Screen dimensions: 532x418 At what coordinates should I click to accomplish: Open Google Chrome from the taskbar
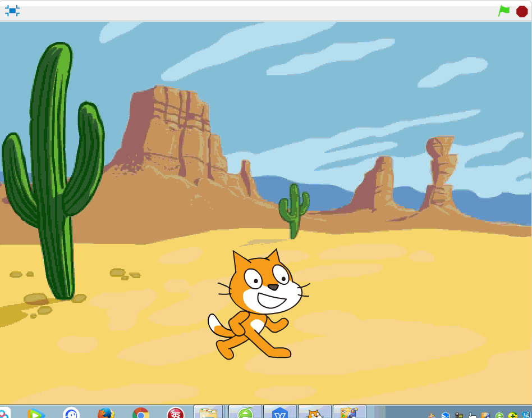point(140,413)
